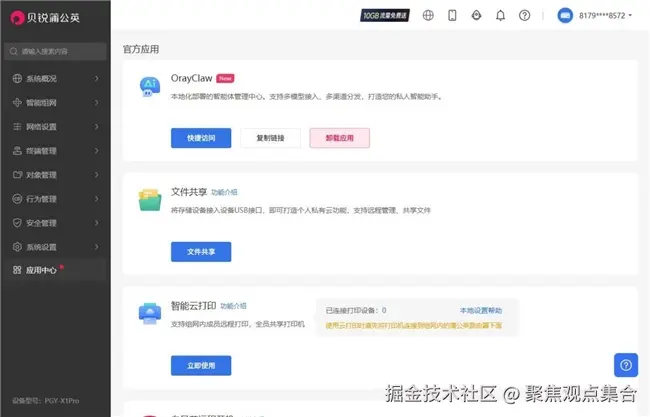Click the OrayClaw AI robot app icon

click(x=150, y=87)
